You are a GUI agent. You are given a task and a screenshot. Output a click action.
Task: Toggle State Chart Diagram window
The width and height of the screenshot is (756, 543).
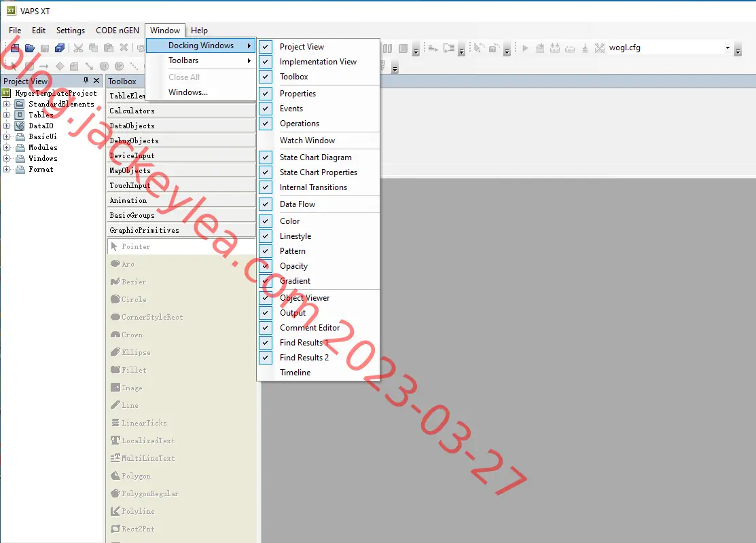319,157
